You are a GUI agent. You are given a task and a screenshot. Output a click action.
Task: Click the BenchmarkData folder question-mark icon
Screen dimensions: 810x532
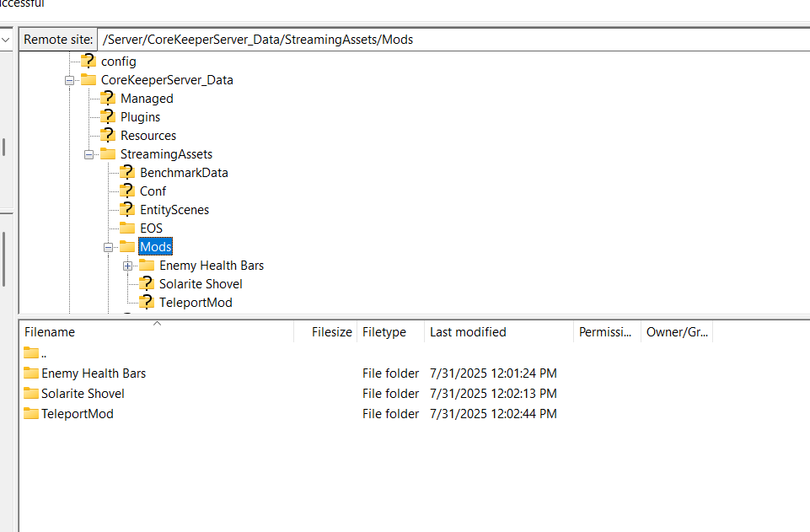[x=127, y=173]
